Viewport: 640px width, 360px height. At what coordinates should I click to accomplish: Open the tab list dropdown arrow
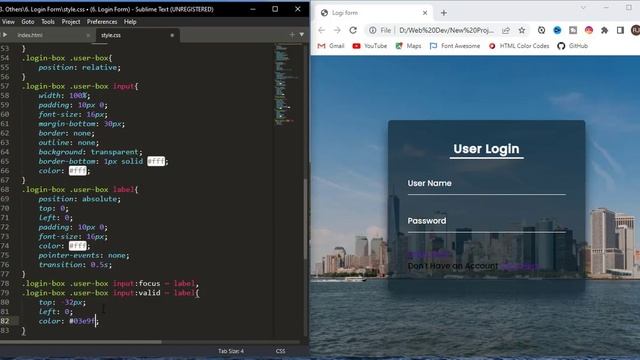302,35
